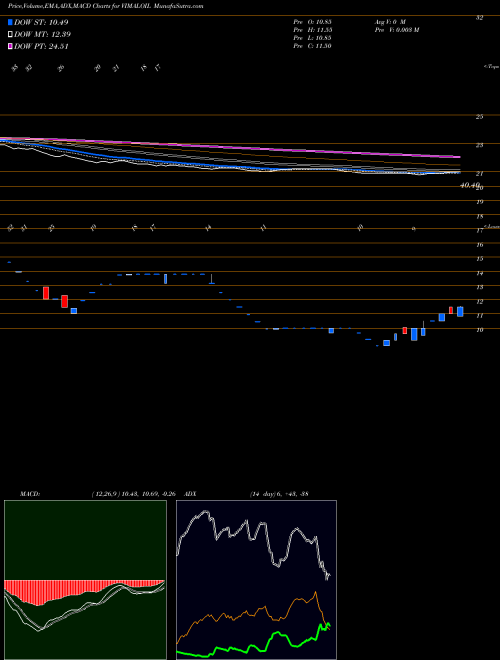Click the 25 price axis label
Image resolution: width=500 pixels, height=660 pixels.
479,117
